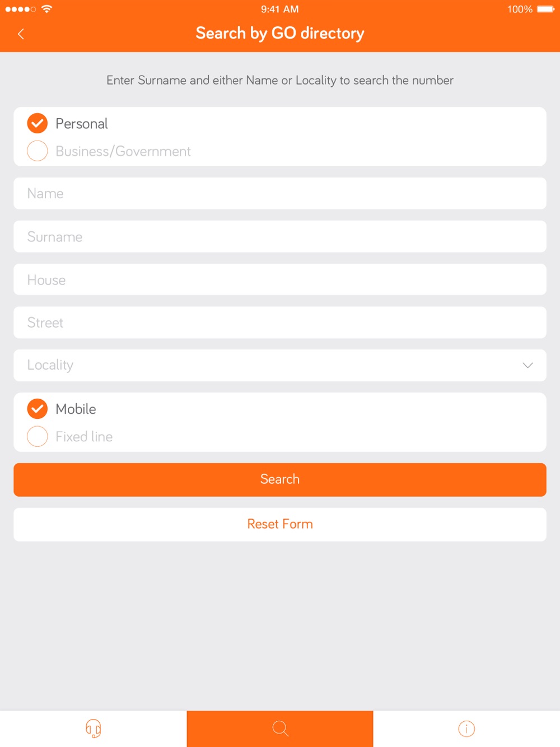Click the Reset Form button

pyautogui.click(x=280, y=524)
